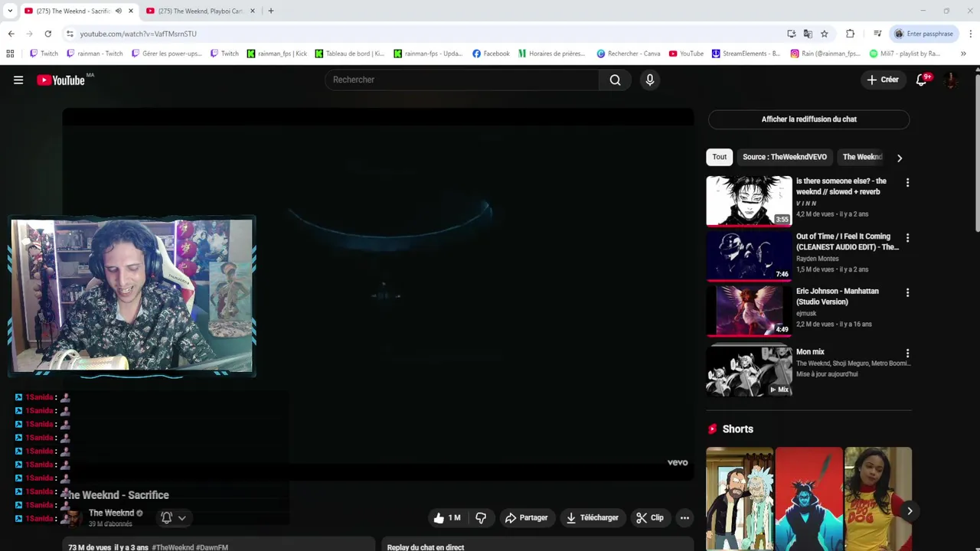
Task: Open the account avatar menu
Action: coord(951,80)
